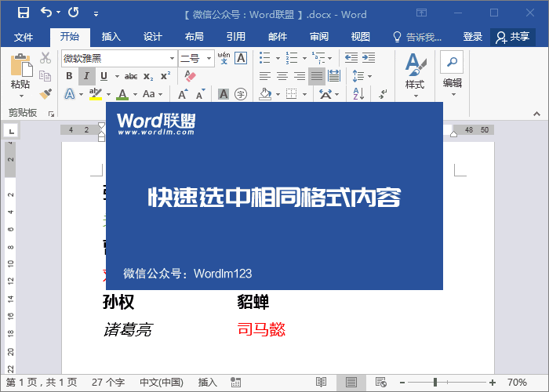Click the 登录 sign-in link
The height and width of the screenshot is (392, 549).
click(x=473, y=37)
